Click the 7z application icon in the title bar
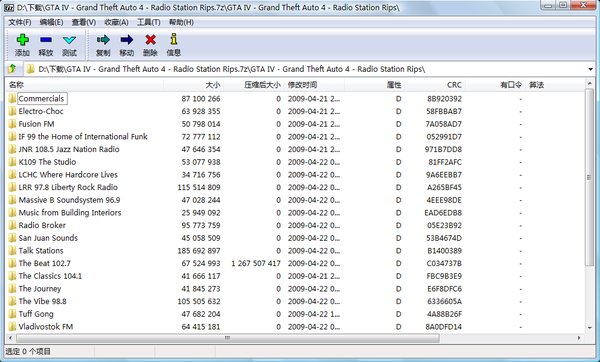The width and height of the screenshot is (600, 362). 10,7
